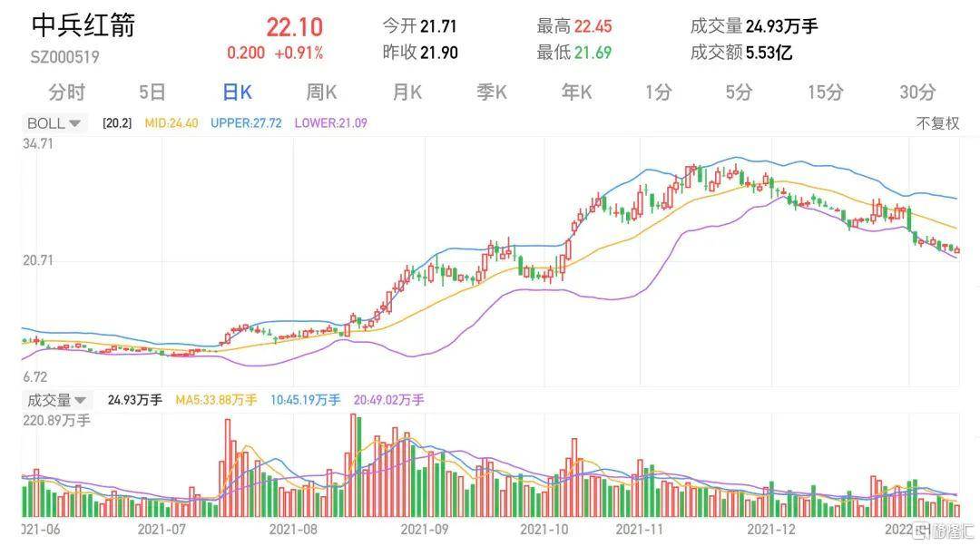The width and height of the screenshot is (980, 546).
Task: Open the 月K monthly chart
Action: click(x=407, y=92)
